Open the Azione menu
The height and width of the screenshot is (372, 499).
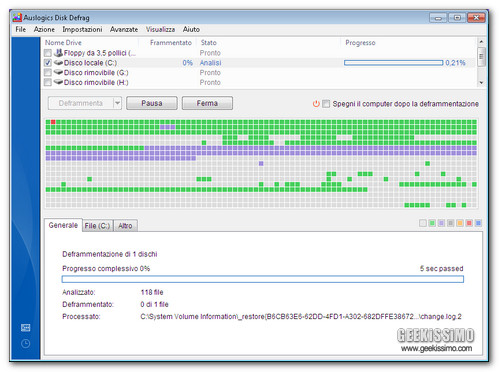tap(44, 29)
